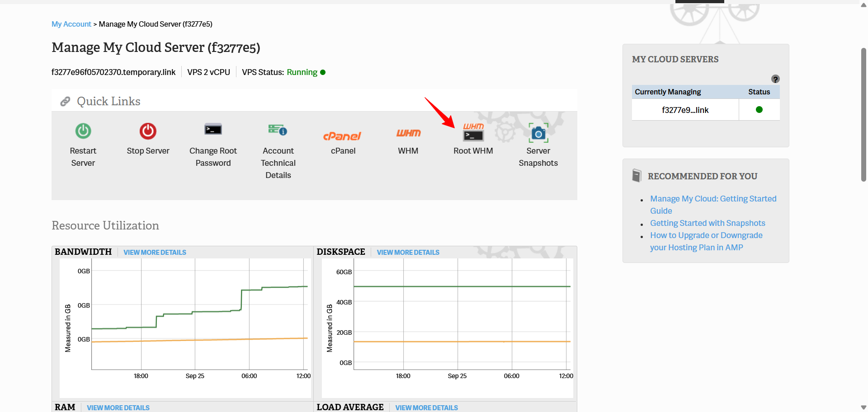
Task: Click the Quick Links chain icon
Action: tap(66, 101)
